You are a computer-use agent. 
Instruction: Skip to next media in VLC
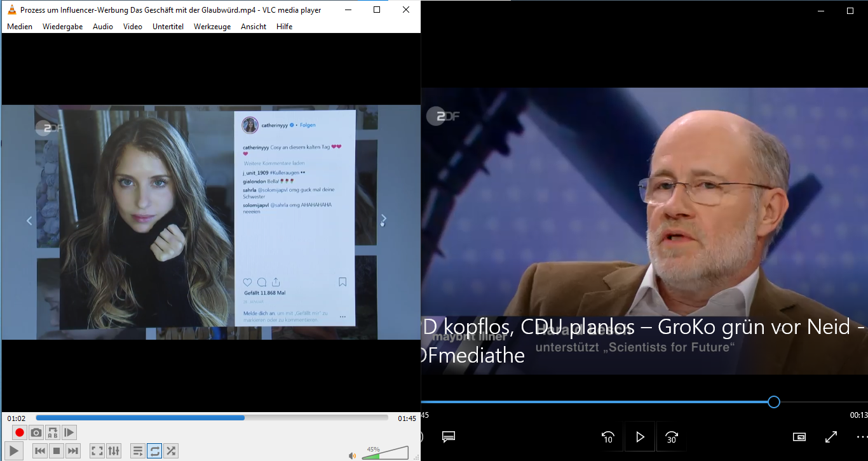click(73, 451)
